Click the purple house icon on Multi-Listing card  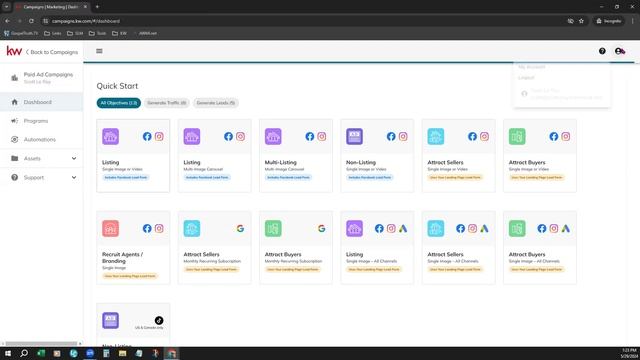click(273, 136)
